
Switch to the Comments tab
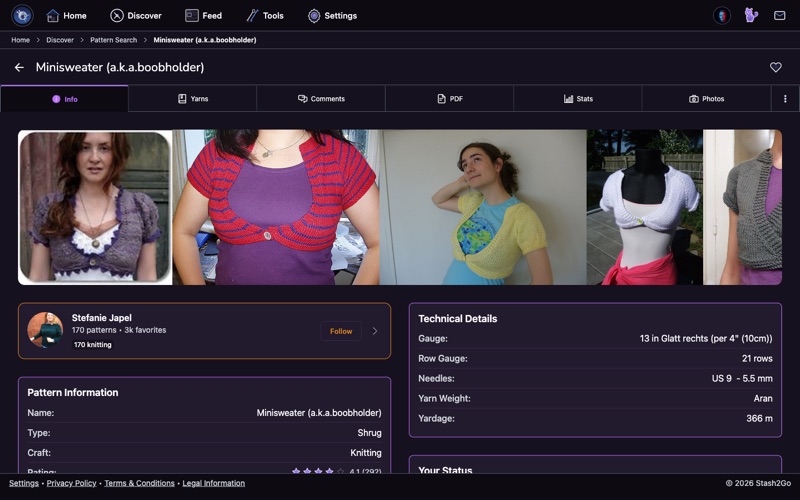click(321, 98)
